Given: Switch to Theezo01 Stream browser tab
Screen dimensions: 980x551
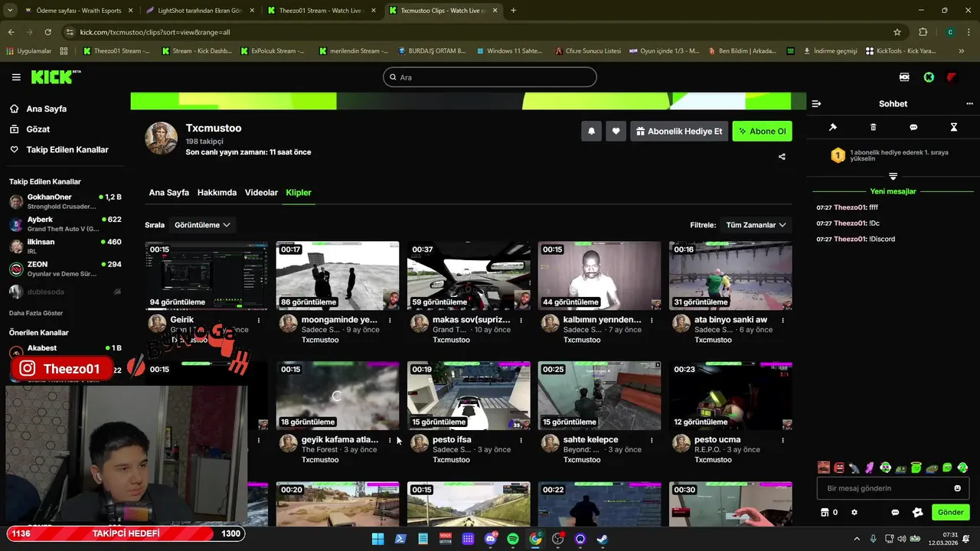Looking at the screenshot, I should (320, 11).
